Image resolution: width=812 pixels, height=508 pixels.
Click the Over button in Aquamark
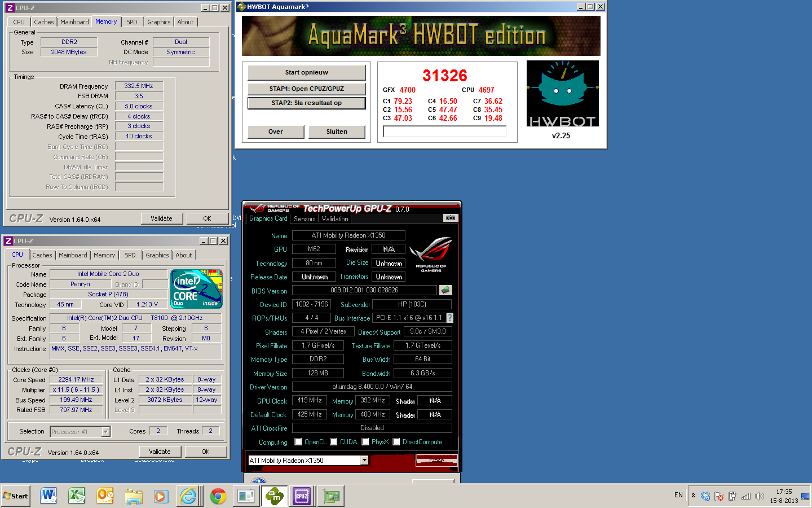click(x=276, y=132)
